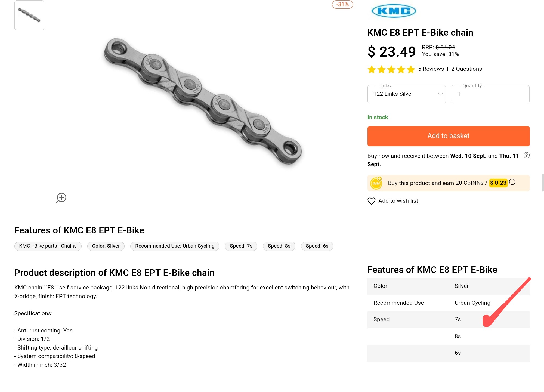The height and width of the screenshot is (392, 544).
Task: Click the KMC brand logo
Action: pyautogui.click(x=394, y=11)
